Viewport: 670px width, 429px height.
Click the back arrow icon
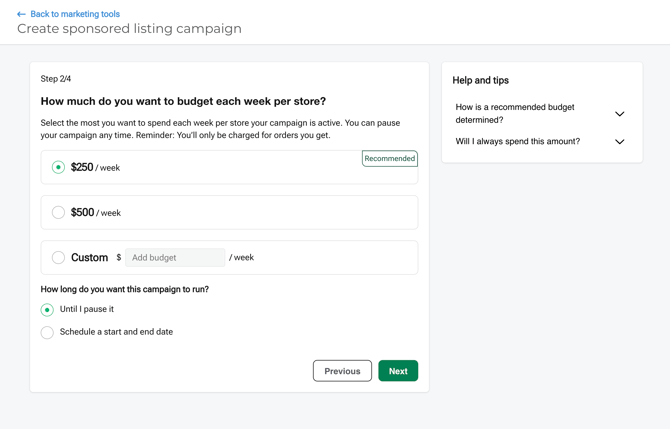pos(21,14)
